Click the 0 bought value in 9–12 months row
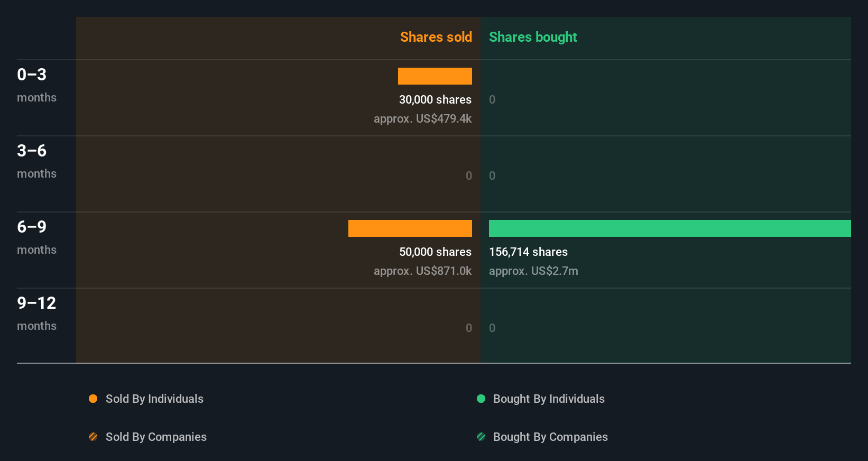The width and height of the screenshot is (868, 461). [492, 328]
